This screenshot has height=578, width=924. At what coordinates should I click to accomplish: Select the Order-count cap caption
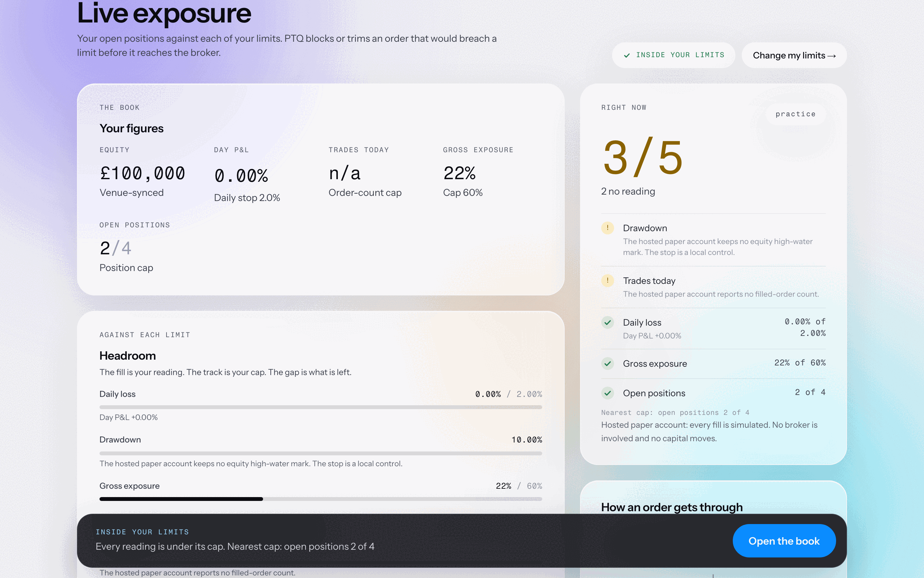(x=365, y=193)
